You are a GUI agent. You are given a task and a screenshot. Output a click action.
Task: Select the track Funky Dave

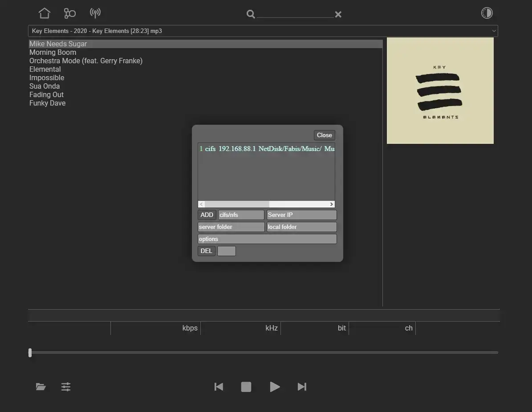coord(47,103)
